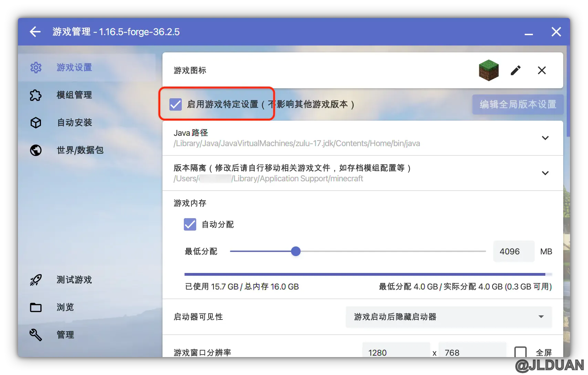Image resolution: width=588 pixels, height=375 pixels.
Task: Close the launcher window
Action: [x=556, y=32]
